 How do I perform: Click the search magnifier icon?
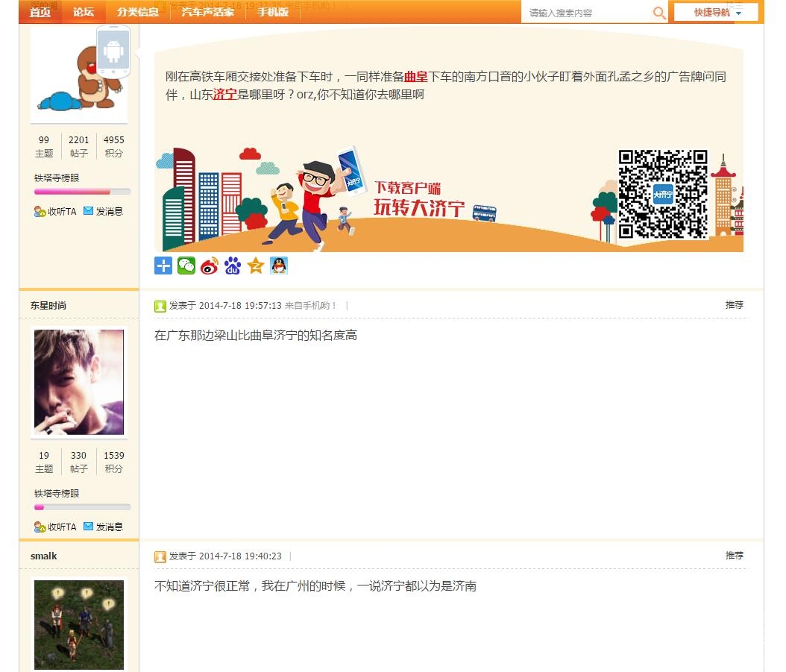point(659,13)
